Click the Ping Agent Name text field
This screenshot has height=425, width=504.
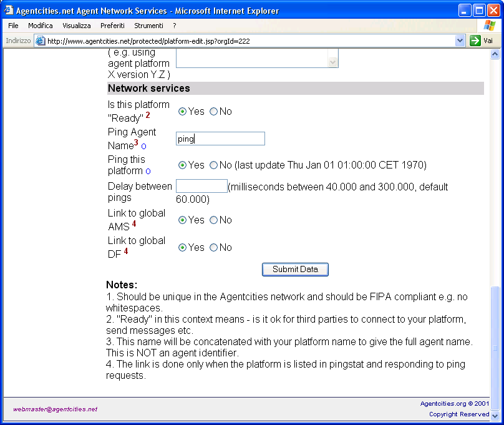(220, 139)
